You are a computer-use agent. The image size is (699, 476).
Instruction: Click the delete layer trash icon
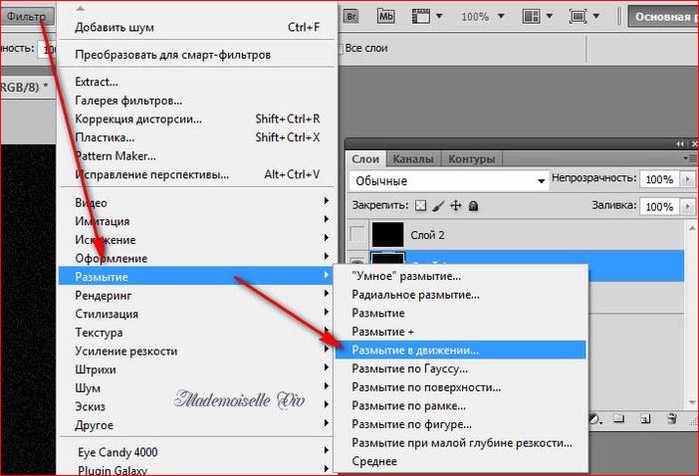[672, 419]
